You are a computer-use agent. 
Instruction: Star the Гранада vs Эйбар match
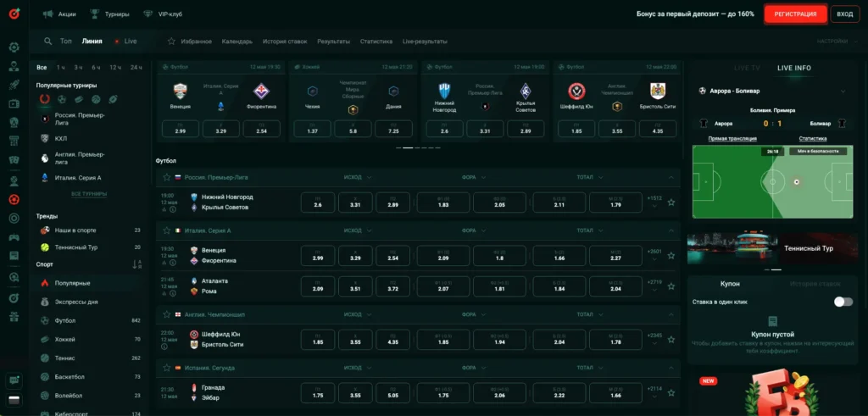pyautogui.click(x=671, y=393)
